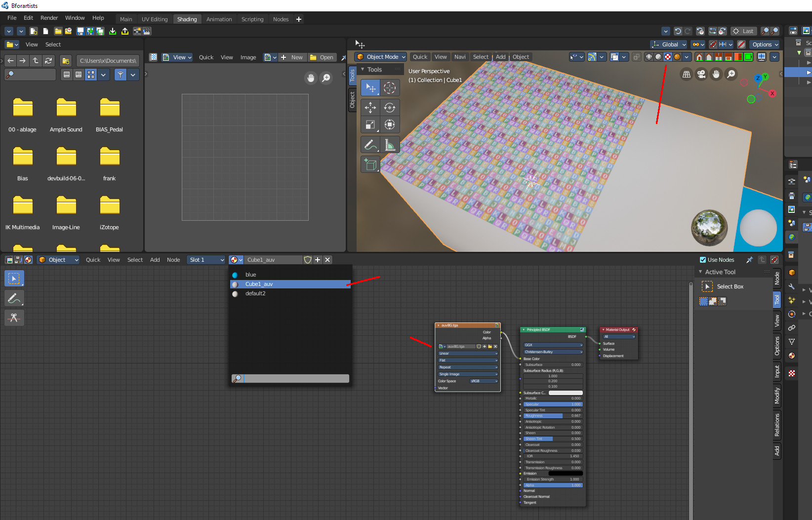The height and width of the screenshot is (520, 812).
Task: Collapse the Active Tool panel
Action: coord(700,272)
